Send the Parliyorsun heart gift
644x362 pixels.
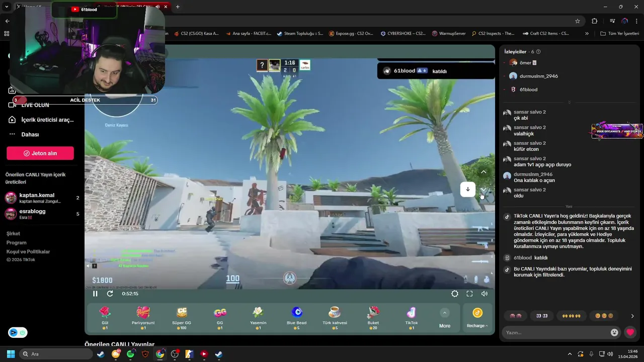143,317
